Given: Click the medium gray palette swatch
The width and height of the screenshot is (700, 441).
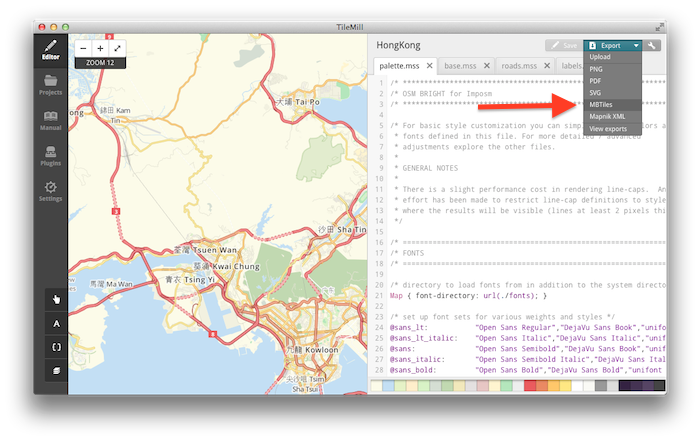Looking at the screenshot, I should [x=601, y=386].
